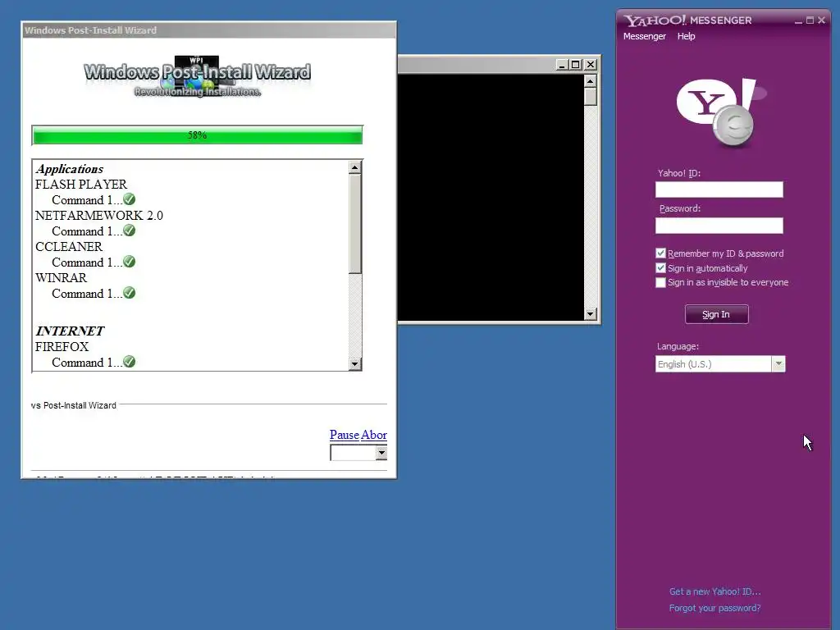Click the Pause link in the wizard

(344, 435)
